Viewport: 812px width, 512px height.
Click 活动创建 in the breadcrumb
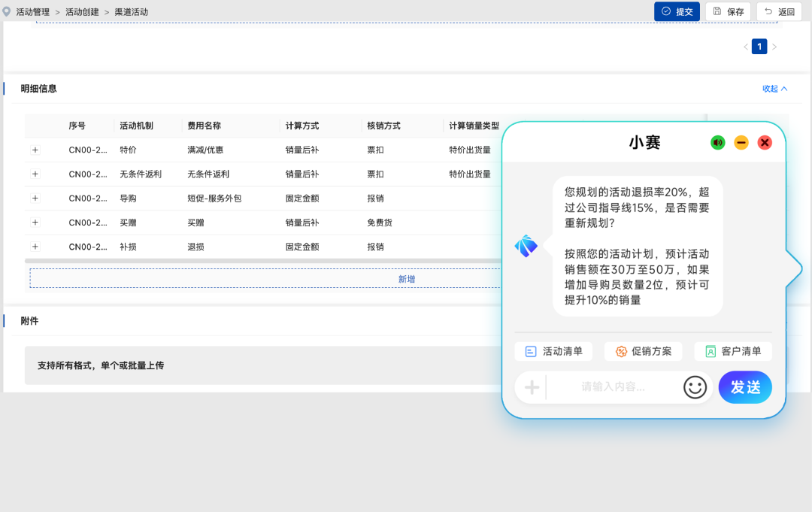pyautogui.click(x=82, y=12)
